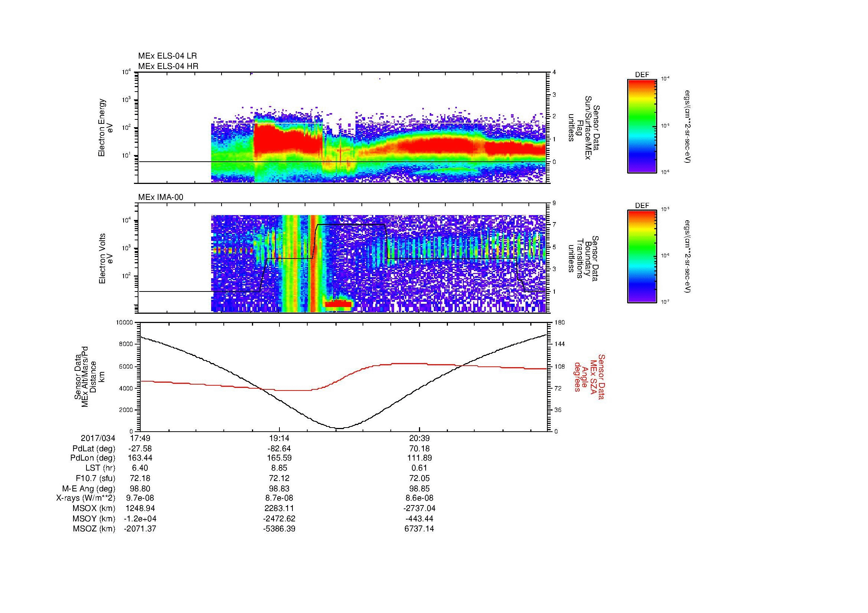
Task: Click the '20:39' time tick label
Action: click(419, 438)
